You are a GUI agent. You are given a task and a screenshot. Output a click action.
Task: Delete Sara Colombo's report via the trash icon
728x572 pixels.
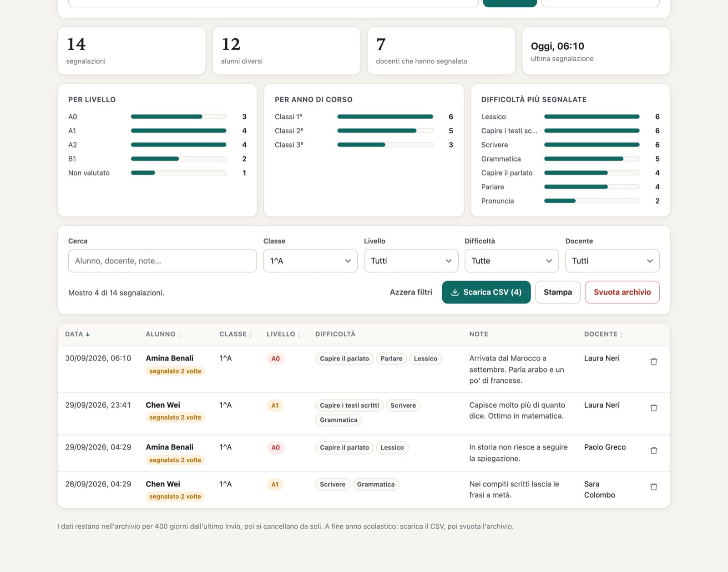point(654,486)
